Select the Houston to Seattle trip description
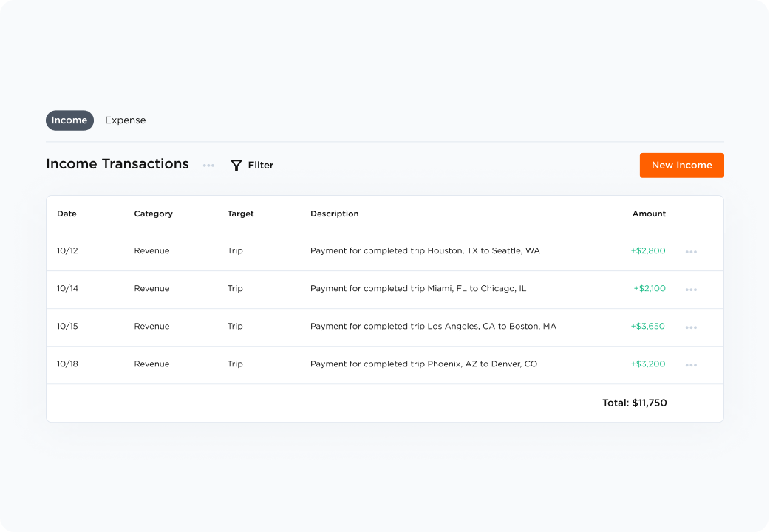 425,251
